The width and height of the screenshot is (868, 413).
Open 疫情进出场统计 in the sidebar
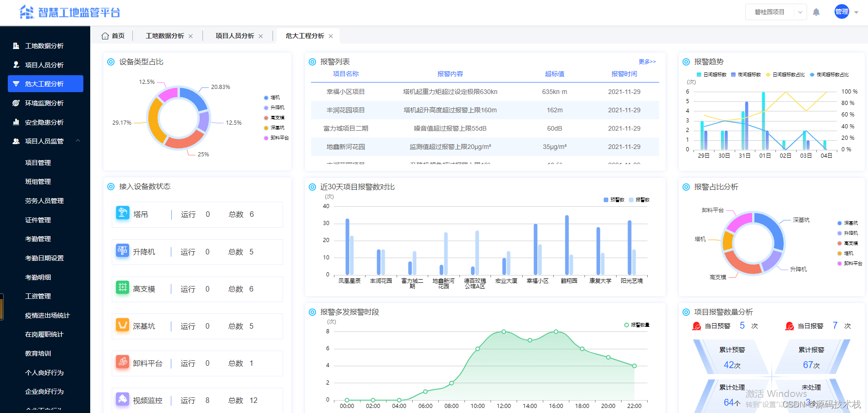48,315
